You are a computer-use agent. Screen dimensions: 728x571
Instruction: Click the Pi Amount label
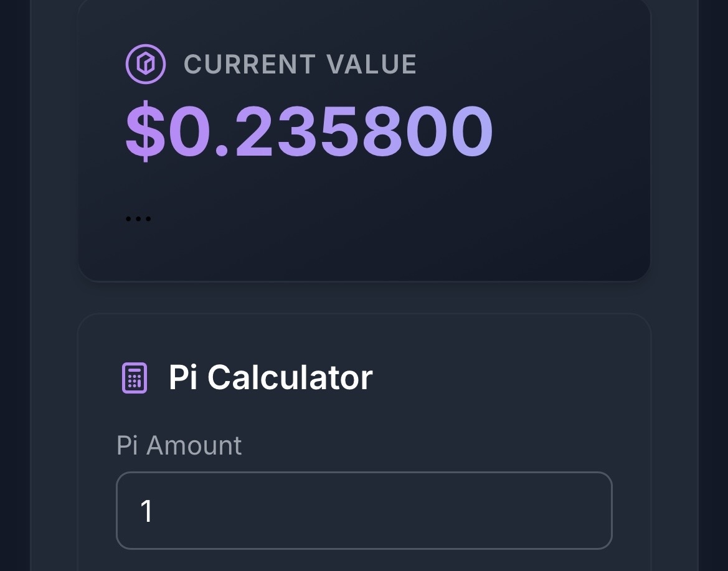[x=179, y=446]
